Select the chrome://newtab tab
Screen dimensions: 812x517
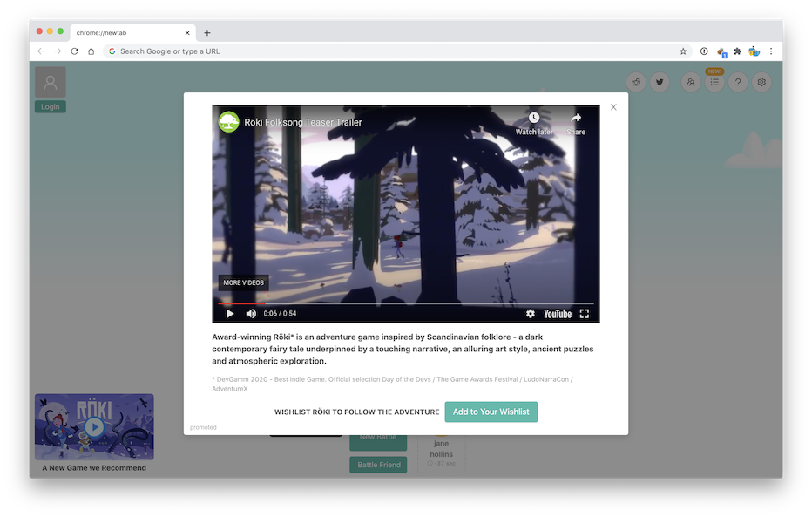tap(133, 32)
